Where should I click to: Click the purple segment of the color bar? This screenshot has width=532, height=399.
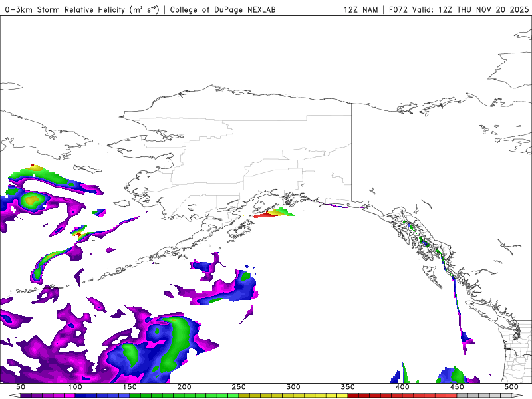(47, 396)
